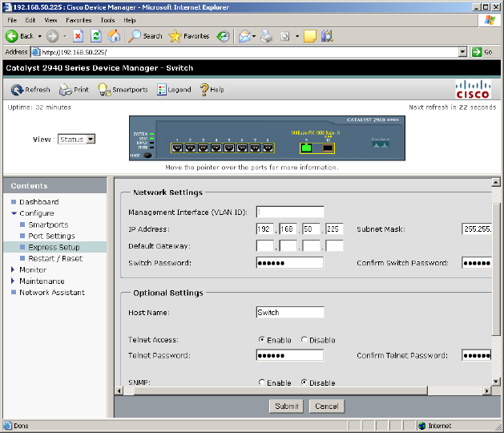Open Restart / Reset page
Image resolution: width=504 pixels, height=433 pixels.
[x=55, y=259]
